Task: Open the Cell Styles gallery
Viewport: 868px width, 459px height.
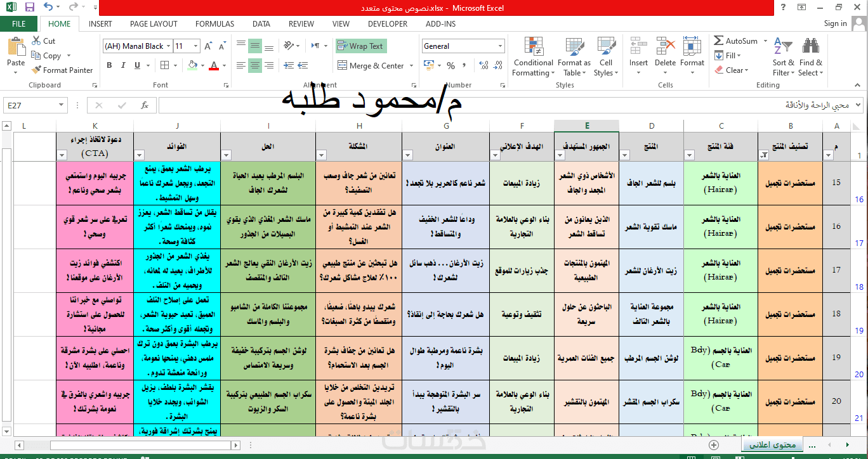Action: click(606, 57)
